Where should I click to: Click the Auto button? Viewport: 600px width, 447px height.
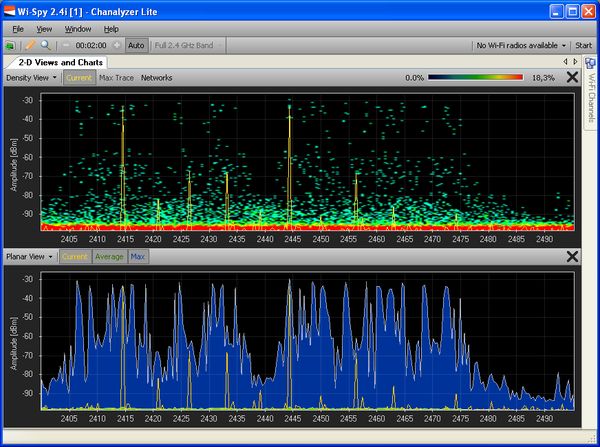(137, 46)
